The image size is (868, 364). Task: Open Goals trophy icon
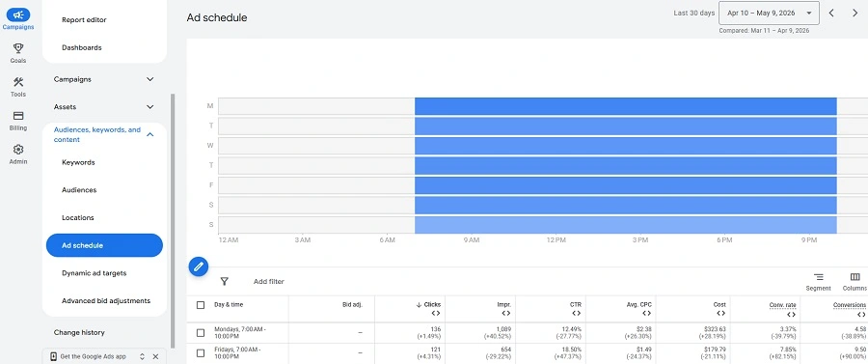[17, 48]
